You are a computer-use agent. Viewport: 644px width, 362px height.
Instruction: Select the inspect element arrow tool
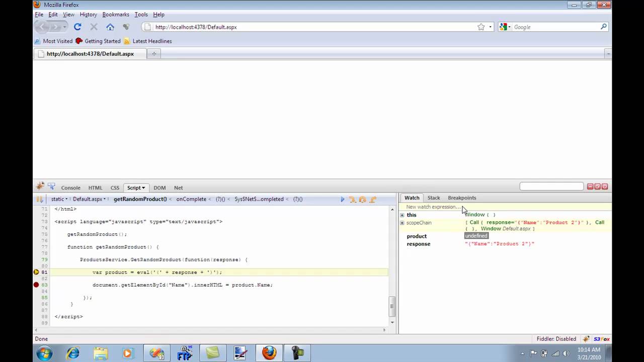(51, 186)
